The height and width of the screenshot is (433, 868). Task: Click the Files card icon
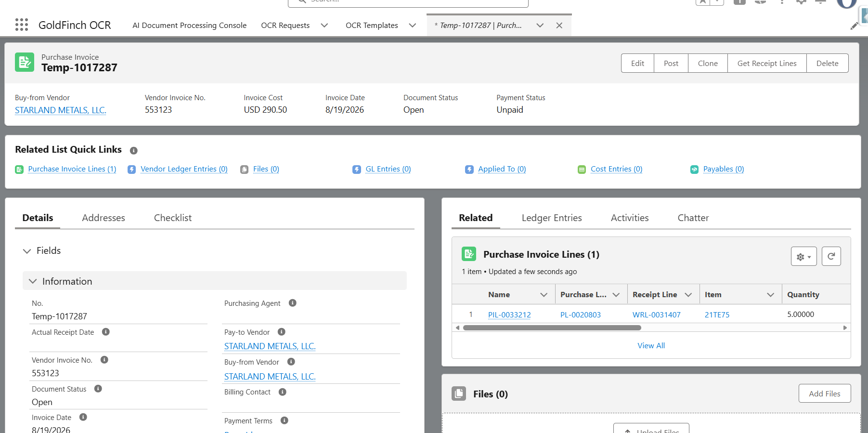459,394
